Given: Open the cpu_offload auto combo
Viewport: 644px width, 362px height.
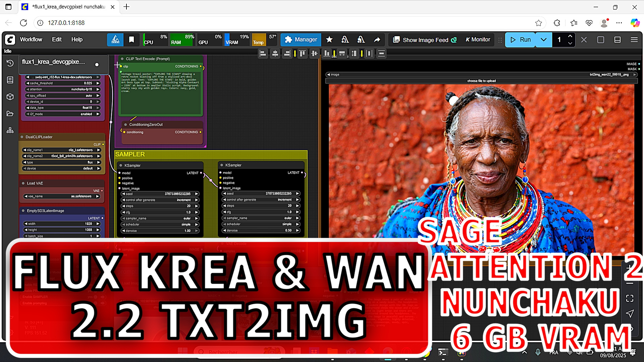Looking at the screenshot, I should click(x=63, y=96).
